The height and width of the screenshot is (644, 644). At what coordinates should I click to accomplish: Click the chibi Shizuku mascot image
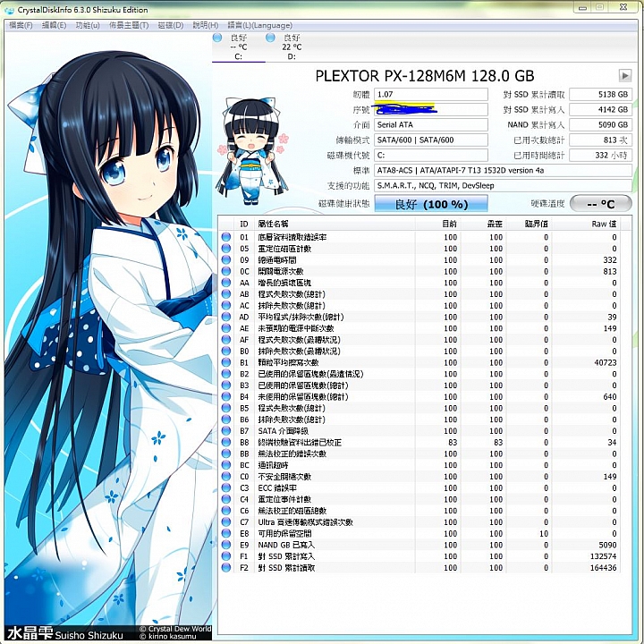click(252, 151)
